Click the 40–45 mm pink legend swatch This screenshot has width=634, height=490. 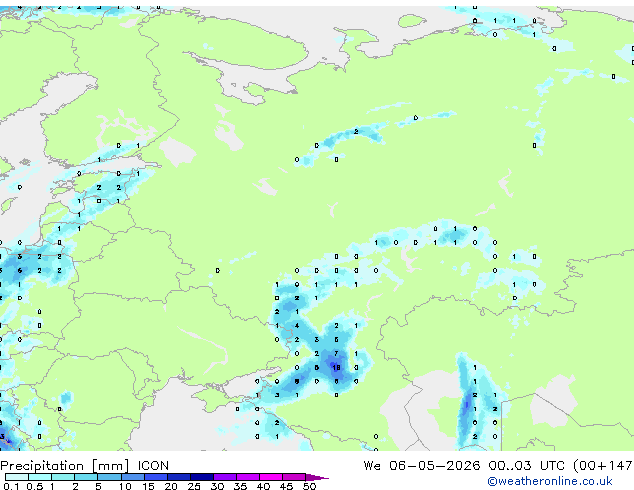click(x=271, y=477)
